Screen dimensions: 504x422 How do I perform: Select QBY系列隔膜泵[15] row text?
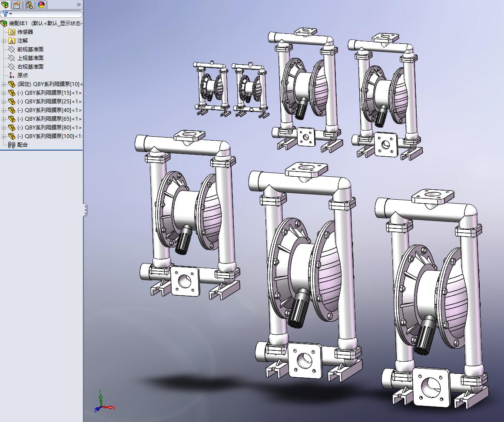coord(50,93)
